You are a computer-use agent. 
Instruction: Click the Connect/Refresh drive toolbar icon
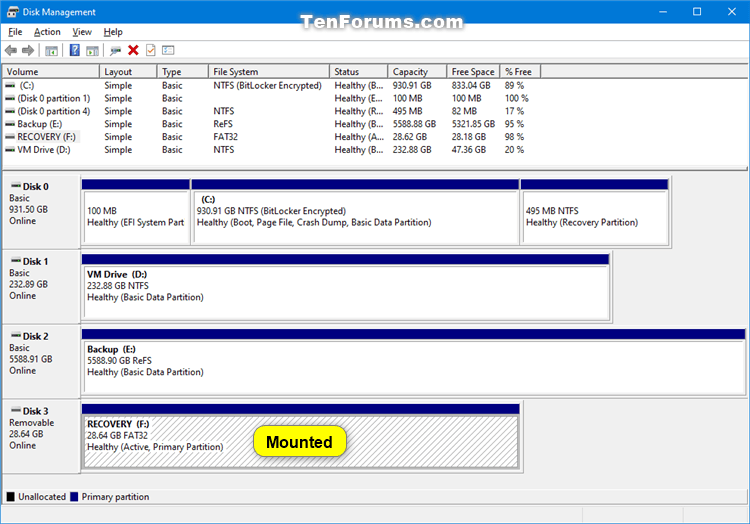pos(115,50)
